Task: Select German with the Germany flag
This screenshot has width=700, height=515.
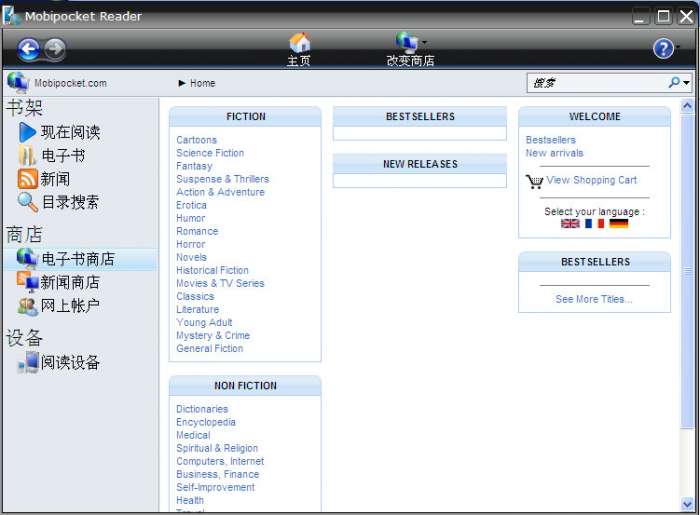Action: (619, 223)
